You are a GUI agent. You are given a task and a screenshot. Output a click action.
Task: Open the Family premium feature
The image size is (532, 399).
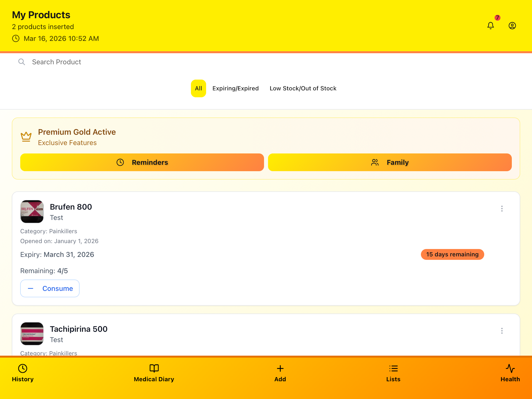[390, 162]
